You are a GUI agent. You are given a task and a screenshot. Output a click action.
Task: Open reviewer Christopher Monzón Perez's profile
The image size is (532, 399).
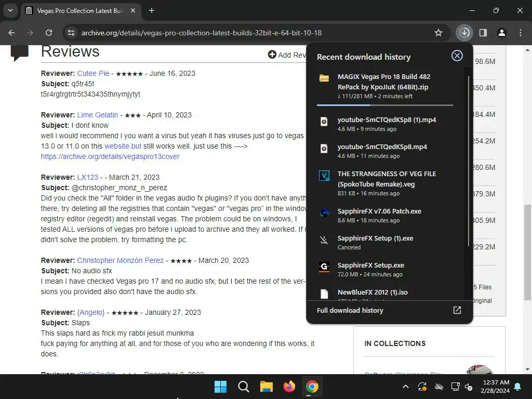point(120,260)
